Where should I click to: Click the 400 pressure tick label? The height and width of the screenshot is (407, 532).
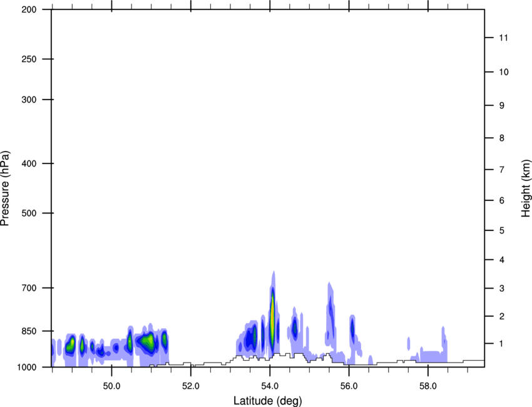29,163
